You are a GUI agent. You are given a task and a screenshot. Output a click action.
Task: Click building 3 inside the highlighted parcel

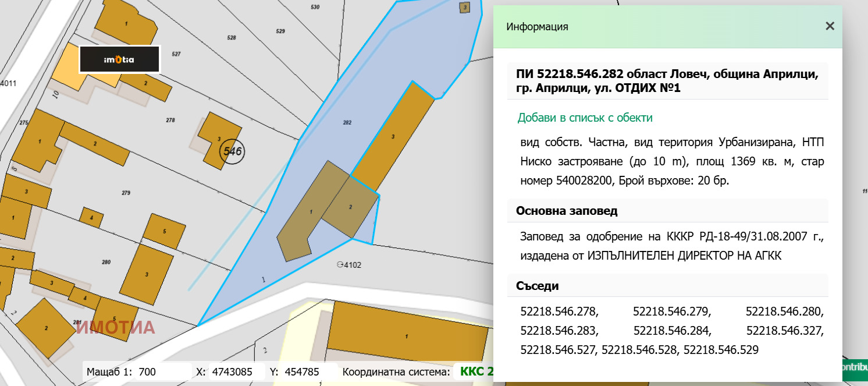point(393,137)
